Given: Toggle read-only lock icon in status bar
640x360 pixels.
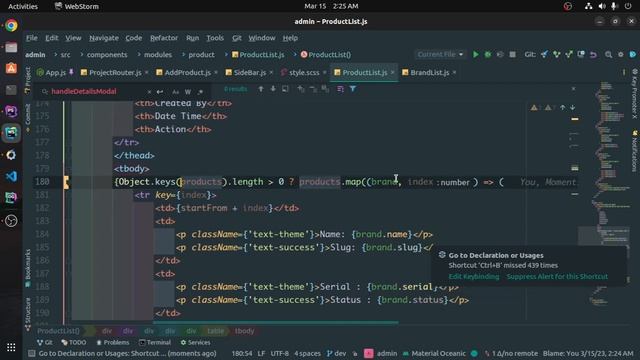Looking at the screenshot, I should click(355, 353).
